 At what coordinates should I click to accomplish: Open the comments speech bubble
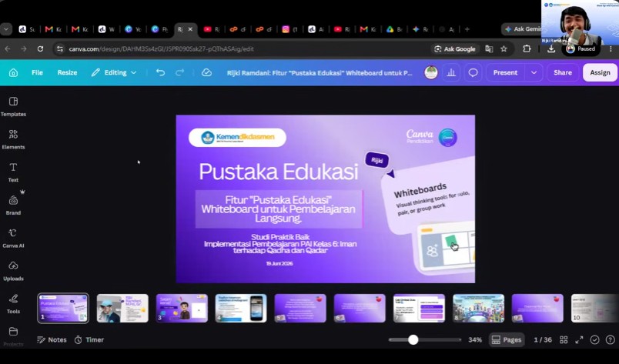473,72
